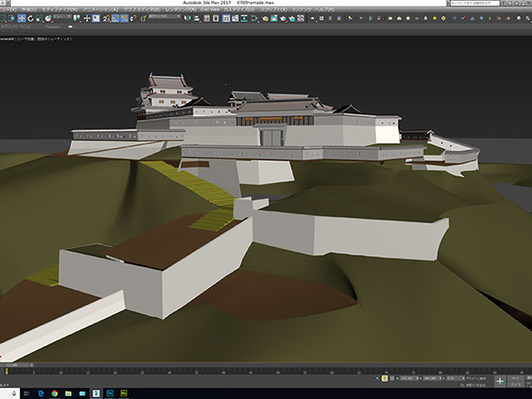Open File Explorer from the taskbar

click(x=67, y=392)
